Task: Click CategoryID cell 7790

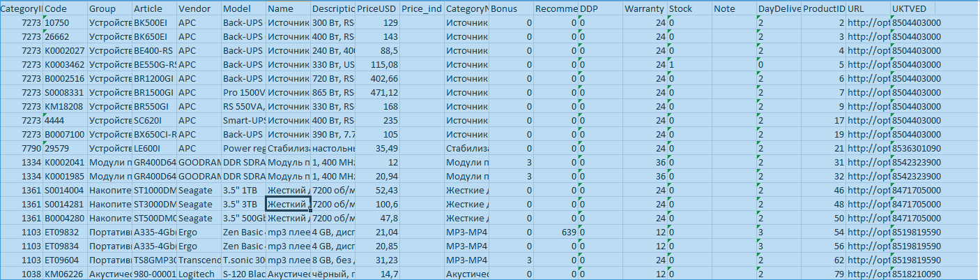Action: [x=22, y=149]
